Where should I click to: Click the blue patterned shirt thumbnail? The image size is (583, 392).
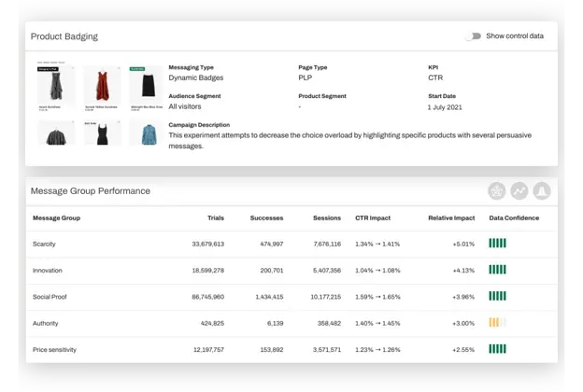tap(148, 133)
